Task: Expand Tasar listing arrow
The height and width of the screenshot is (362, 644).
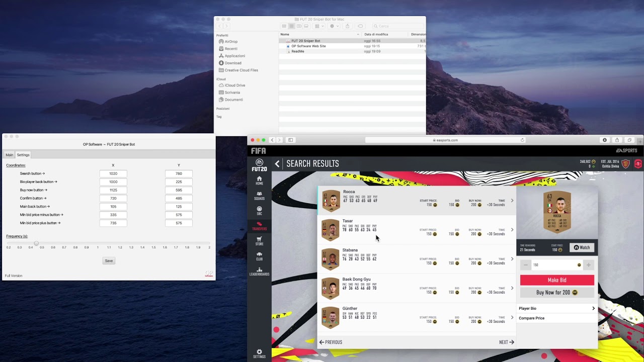Action: click(512, 230)
